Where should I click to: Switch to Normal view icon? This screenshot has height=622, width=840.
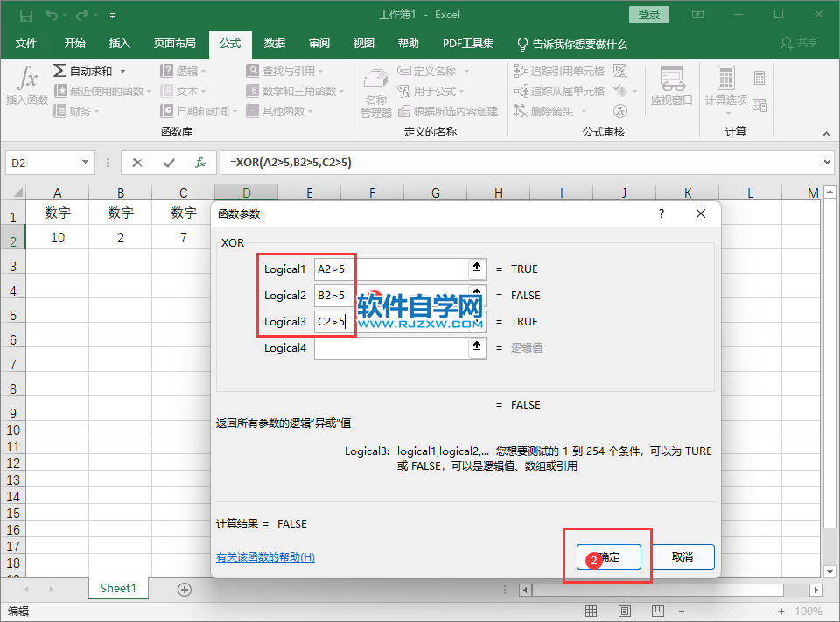(x=591, y=611)
